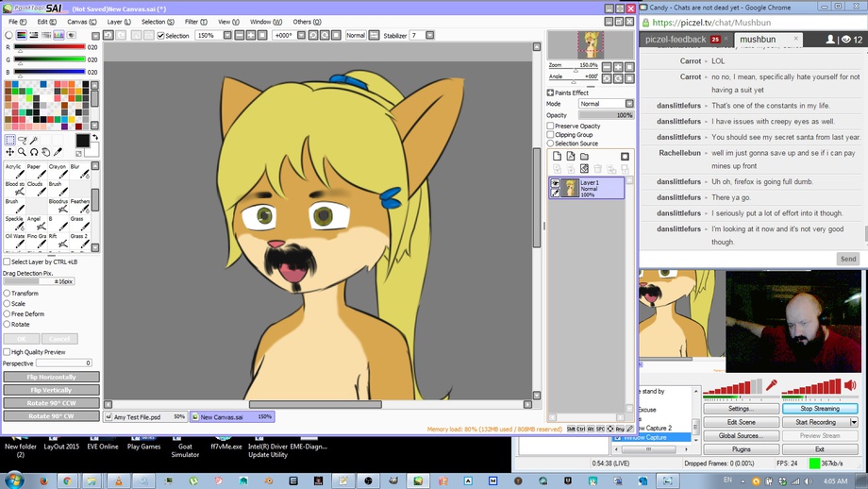Pick the Zoom magnifier tool
868x489 pixels.
click(x=22, y=152)
